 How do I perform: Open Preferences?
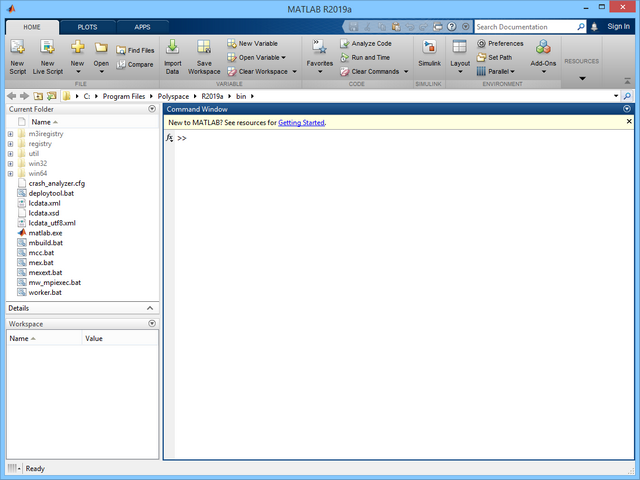tap(500, 43)
